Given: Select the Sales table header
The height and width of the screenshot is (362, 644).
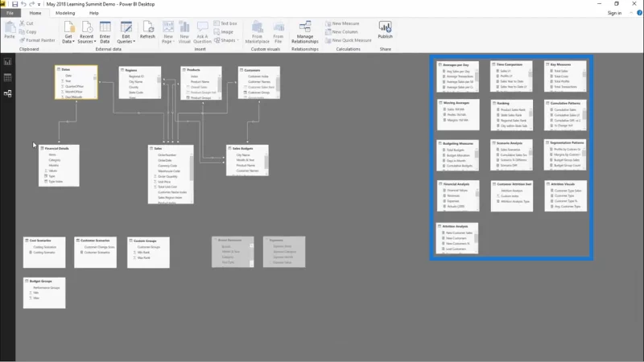Looking at the screenshot, I should (171, 148).
